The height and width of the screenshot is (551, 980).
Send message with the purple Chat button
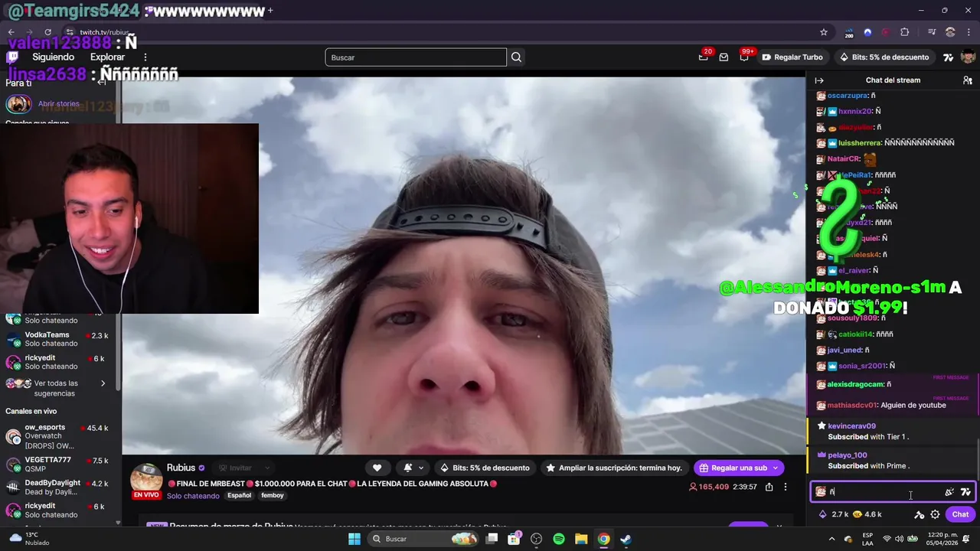(x=960, y=514)
